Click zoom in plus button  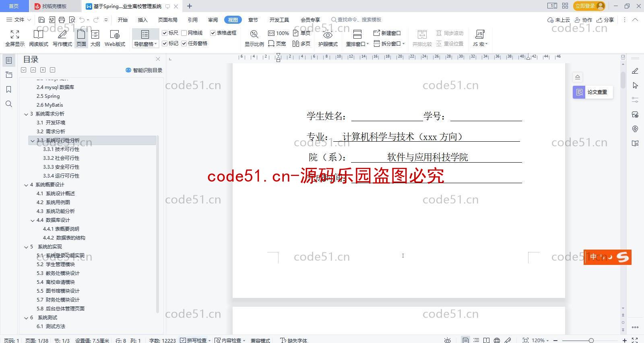click(625, 341)
